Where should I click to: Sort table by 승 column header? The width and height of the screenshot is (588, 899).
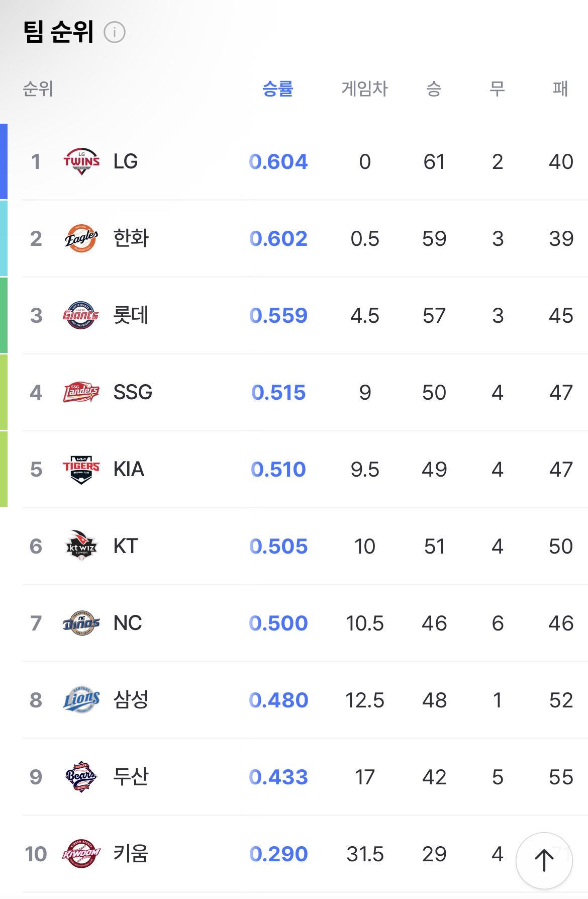coord(434,89)
